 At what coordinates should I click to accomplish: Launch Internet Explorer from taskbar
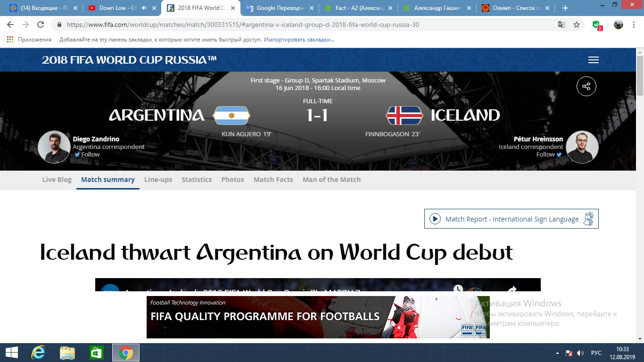click(38, 353)
